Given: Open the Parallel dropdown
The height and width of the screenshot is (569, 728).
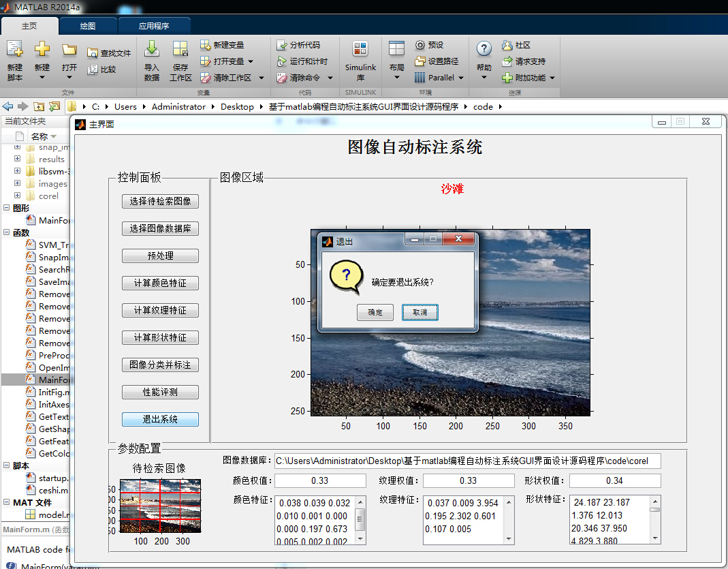Looking at the screenshot, I should (461, 78).
